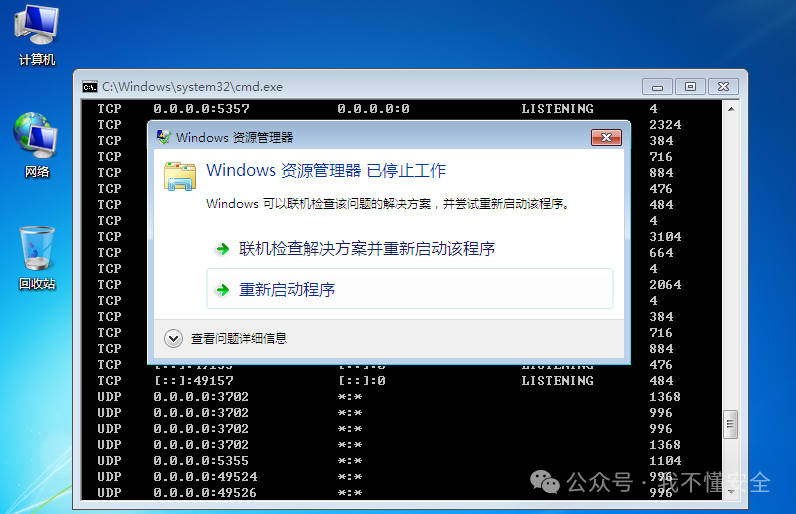Click LISTENING state in the 49157 row
Viewport: 796px width, 514px height.
(557, 381)
